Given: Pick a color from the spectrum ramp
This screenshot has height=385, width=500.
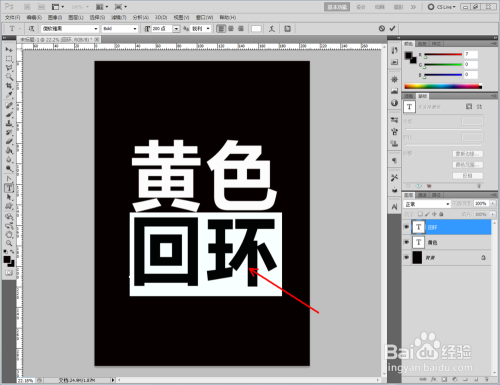Looking at the screenshot, I should [x=443, y=86].
